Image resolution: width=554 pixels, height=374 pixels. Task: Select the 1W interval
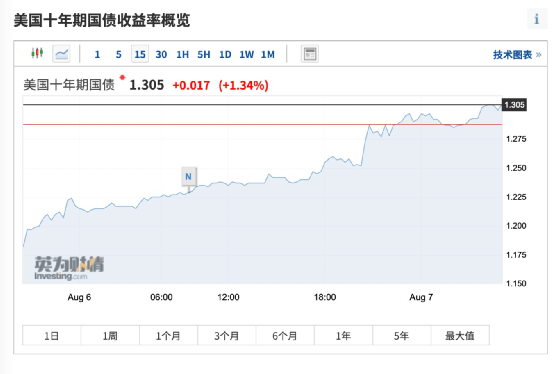(247, 54)
